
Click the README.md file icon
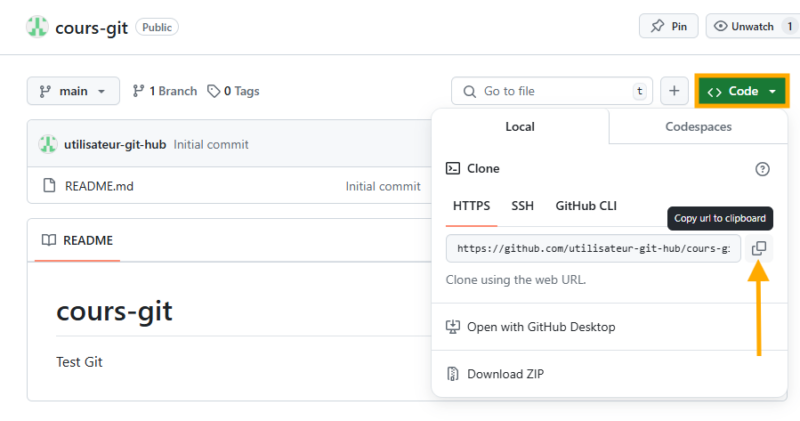point(48,186)
